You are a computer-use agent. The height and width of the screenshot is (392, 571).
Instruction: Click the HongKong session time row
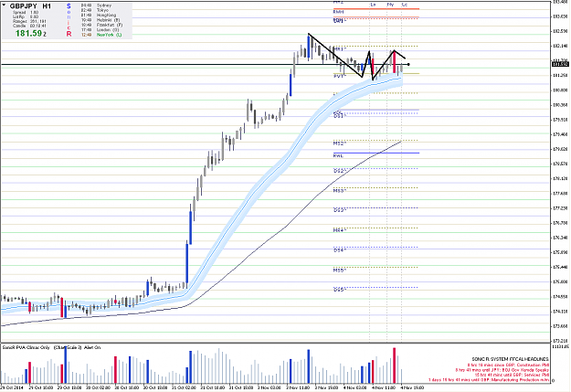pyautogui.click(x=99, y=16)
